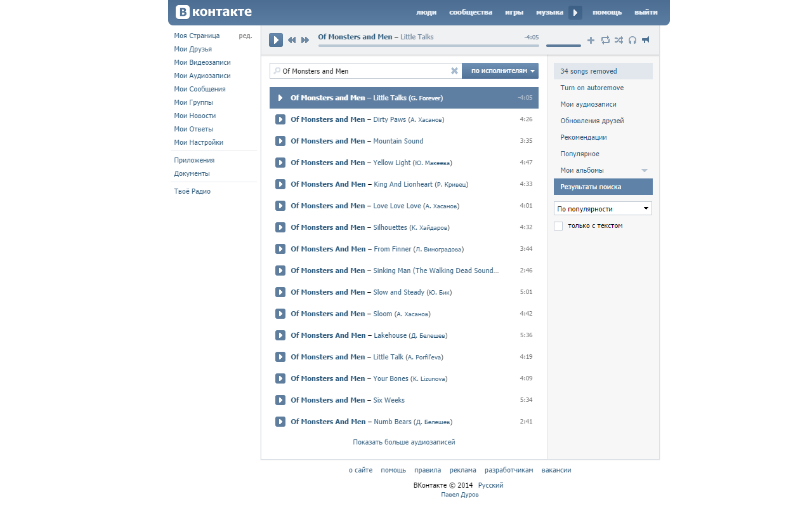
Task: Click the headphones icon in player
Action: (632, 40)
